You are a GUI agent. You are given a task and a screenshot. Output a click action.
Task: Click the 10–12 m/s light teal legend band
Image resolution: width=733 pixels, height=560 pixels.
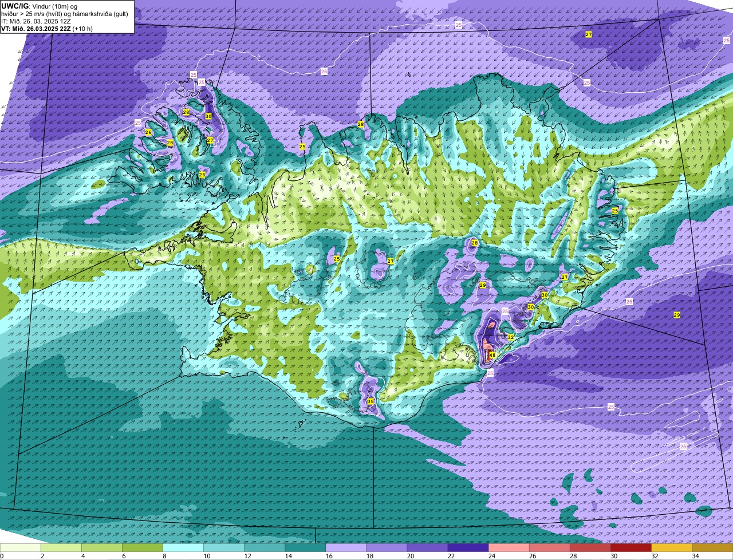[224, 548]
